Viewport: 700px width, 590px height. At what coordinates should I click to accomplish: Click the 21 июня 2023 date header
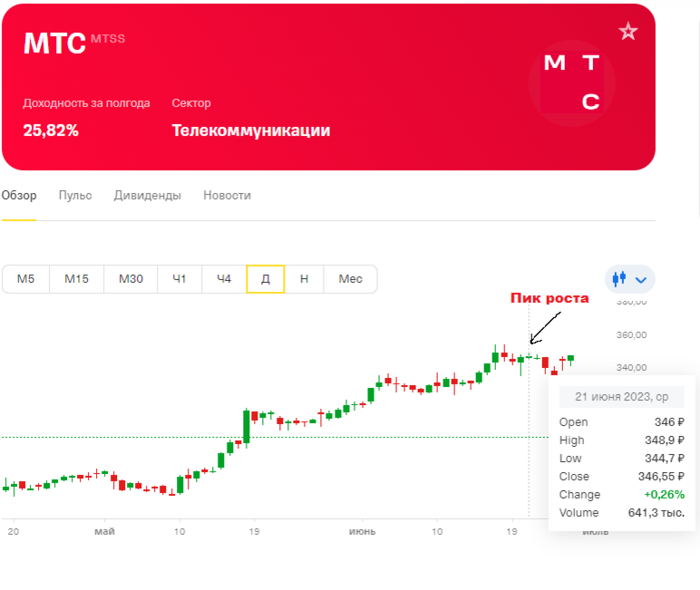point(621,397)
